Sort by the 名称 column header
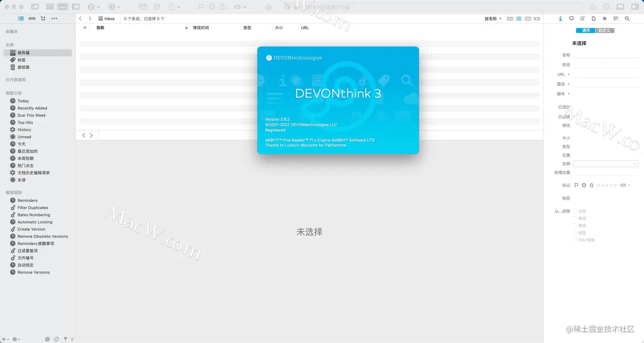The height and width of the screenshot is (343, 644). [100, 28]
